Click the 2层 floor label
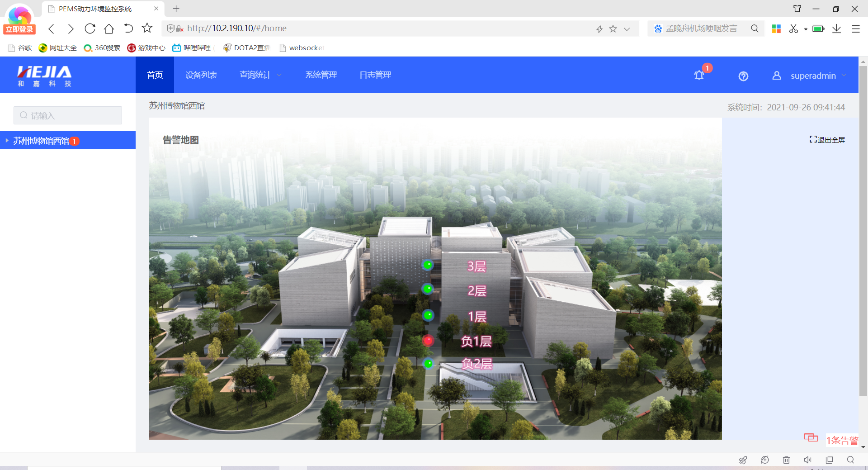868x470 pixels. (476, 291)
